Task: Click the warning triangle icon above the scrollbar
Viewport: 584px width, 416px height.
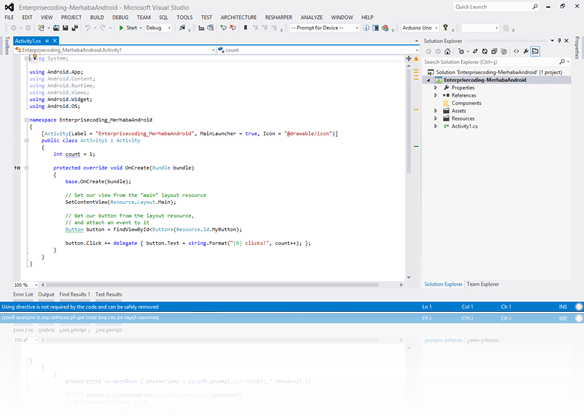Action: [416, 58]
